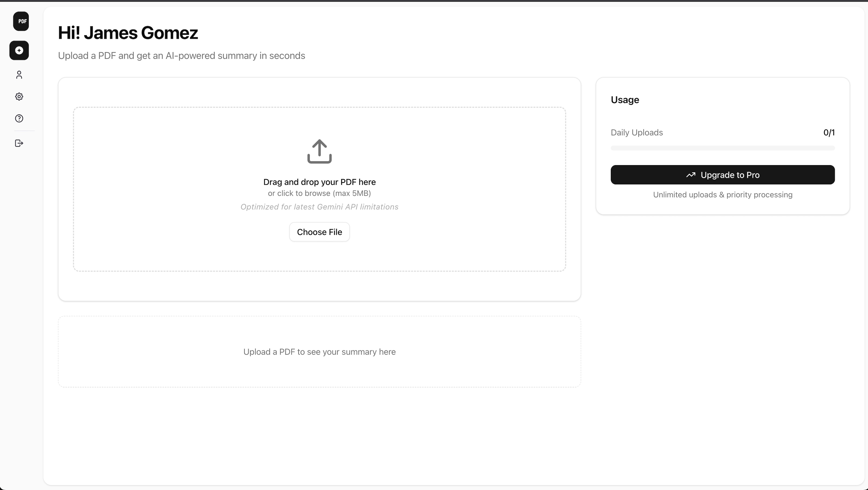Click the "Drag and drop your PDF here" text
This screenshot has width=868, height=490.
tap(320, 182)
